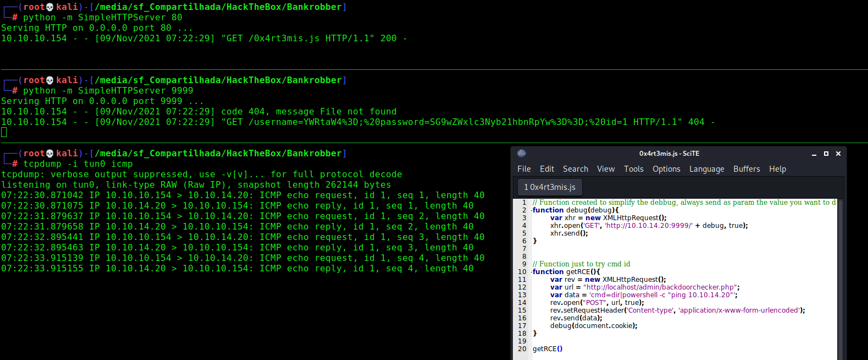This screenshot has width=868, height=360.
Task: Click the 'var data' cmd=dir powershell line
Action: tap(644, 295)
